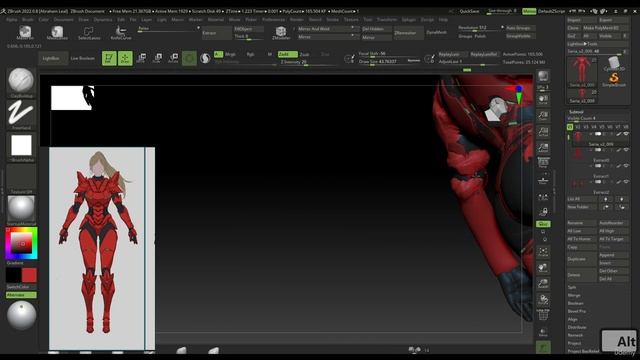The width and height of the screenshot is (640, 360).
Task: Open the Material menu
Action: coord(216,20)
